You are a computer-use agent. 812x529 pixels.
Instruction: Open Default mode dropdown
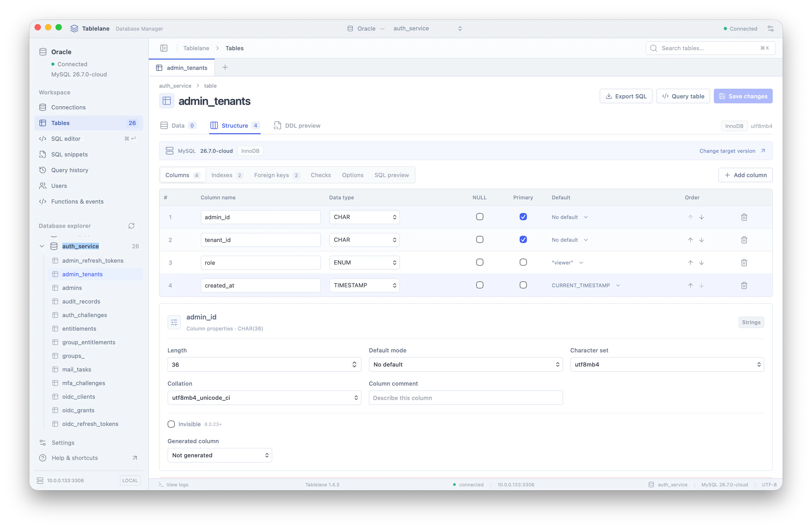[466, 364]
